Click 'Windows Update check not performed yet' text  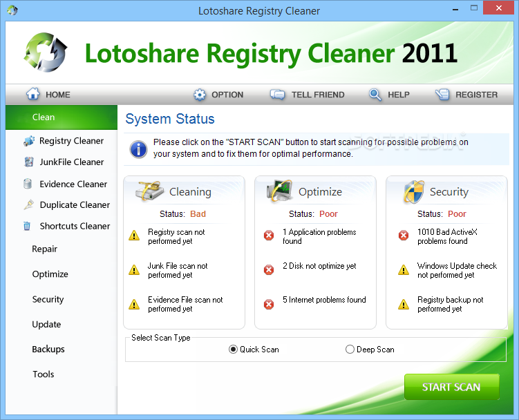coord(457,270)
